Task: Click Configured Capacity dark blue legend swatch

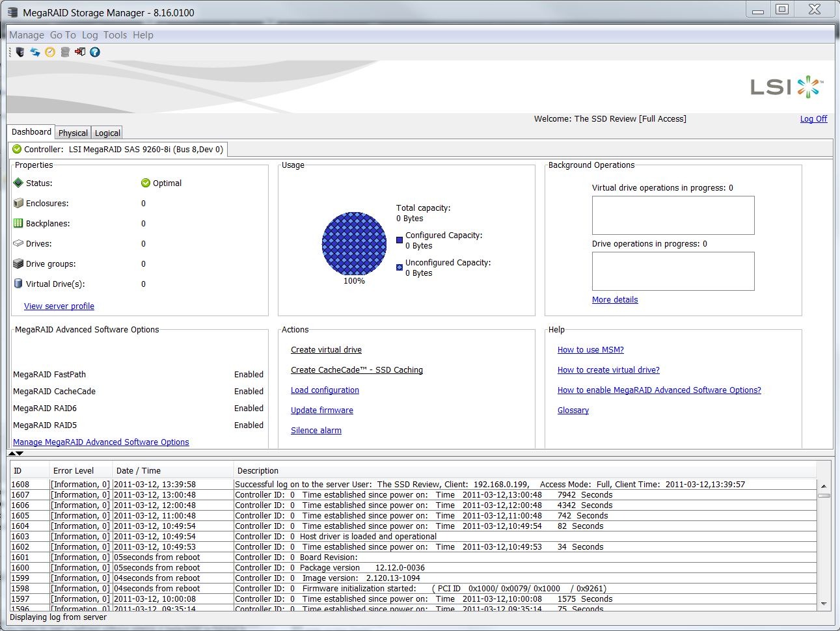Action: tap(400, 240)
